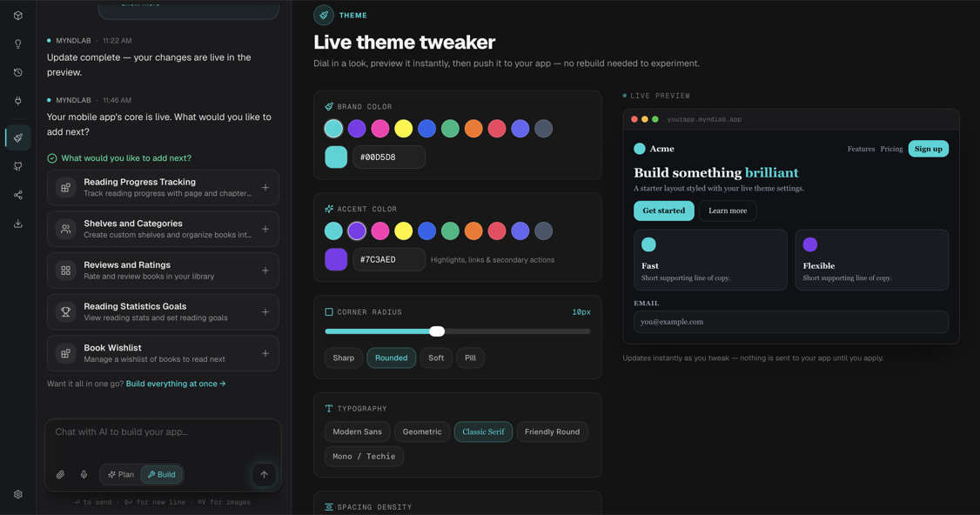Screen dimensions: 980x515
Task: Click the plus on Shelves and Categories
Action: coord(265,229)
